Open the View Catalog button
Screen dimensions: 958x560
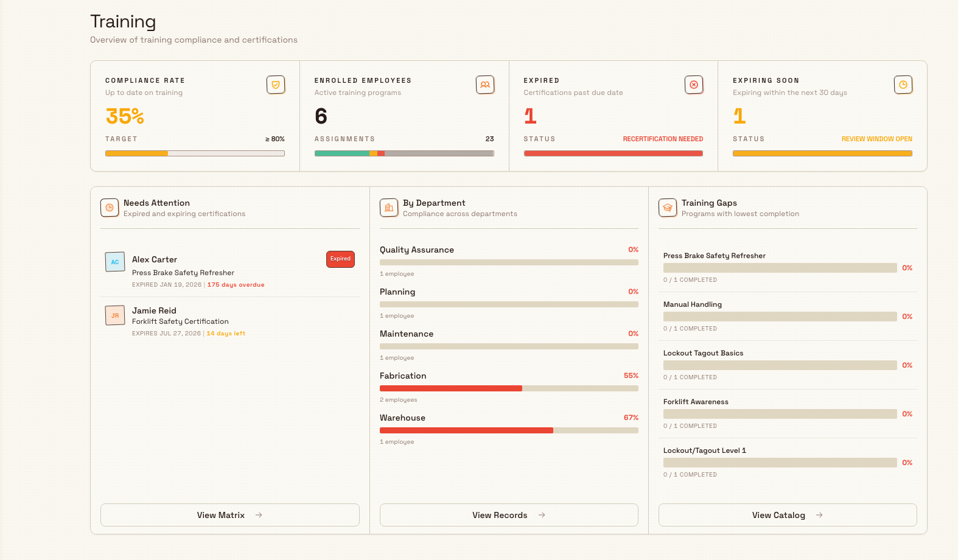pyautogui.click(x=788, y=515)
